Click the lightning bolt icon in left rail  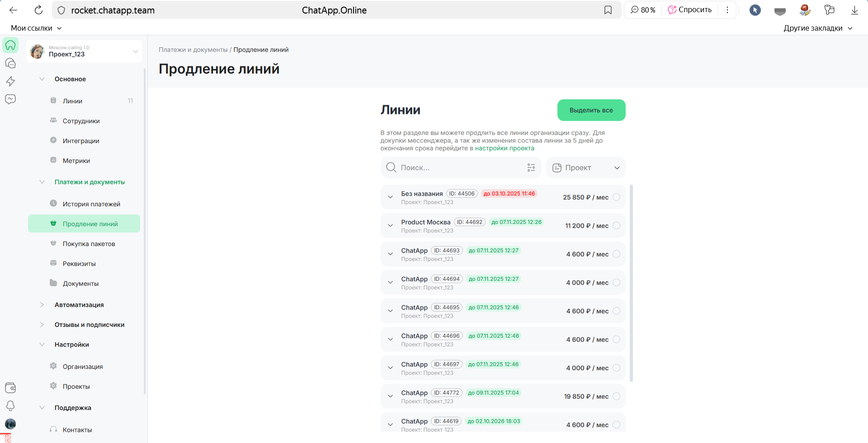click(10, 81)
